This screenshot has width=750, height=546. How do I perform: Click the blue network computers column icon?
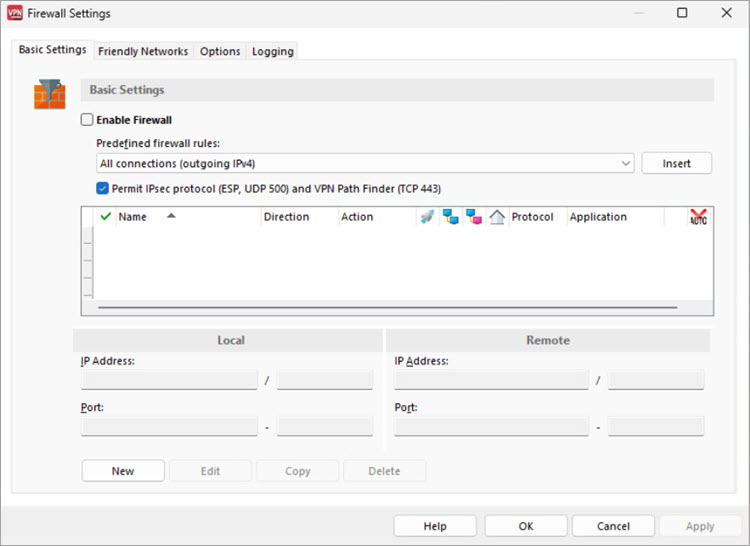(451, 217)
